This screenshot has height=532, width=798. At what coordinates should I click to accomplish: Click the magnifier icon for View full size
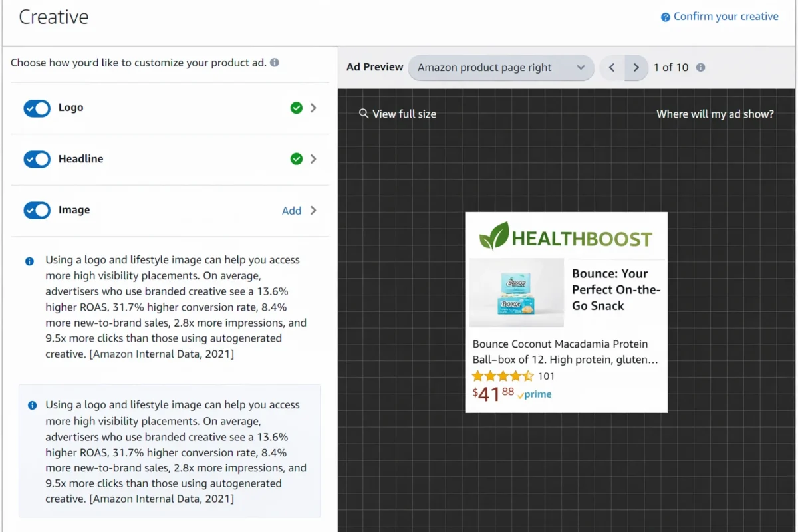pos(364,114)
